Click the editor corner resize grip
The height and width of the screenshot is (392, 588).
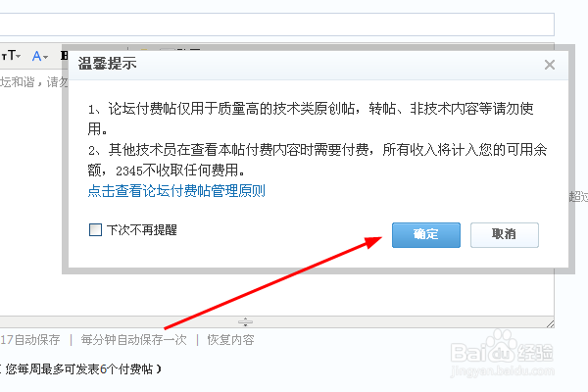[550, 323]
